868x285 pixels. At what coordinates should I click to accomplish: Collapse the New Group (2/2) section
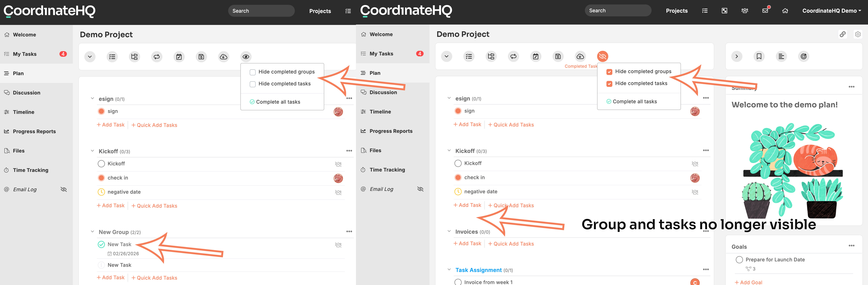point(92,232)
